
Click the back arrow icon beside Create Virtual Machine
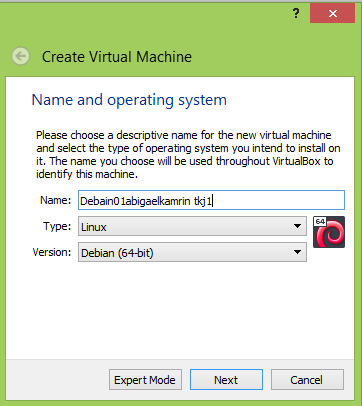tap(21, 56)
